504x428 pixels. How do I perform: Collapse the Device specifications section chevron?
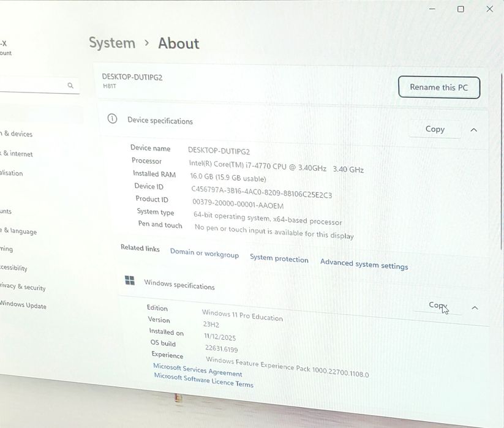[x=473, y=130]
